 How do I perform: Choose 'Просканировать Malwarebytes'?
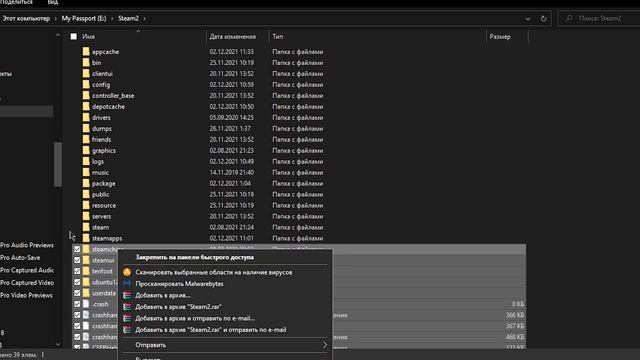(x=179, y=284)
